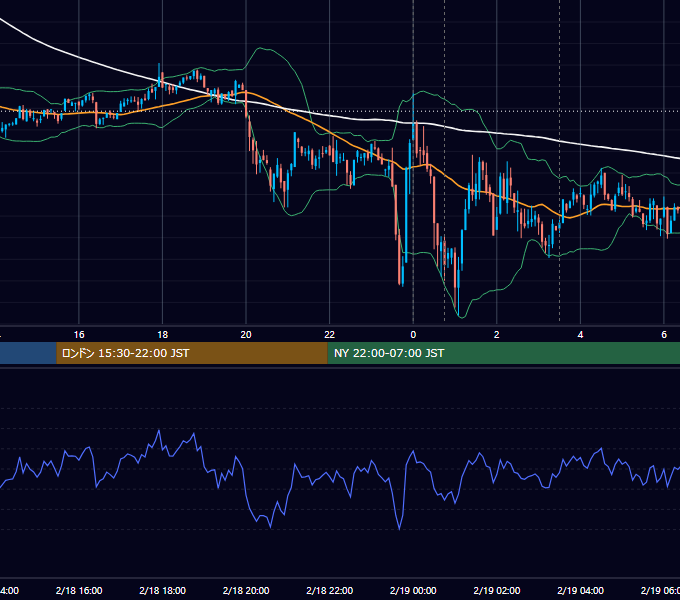Click the 2/19 00:00 date label
Image resolution: width=680 pixels, height=600 pixels.
click(x=413, y=590)
